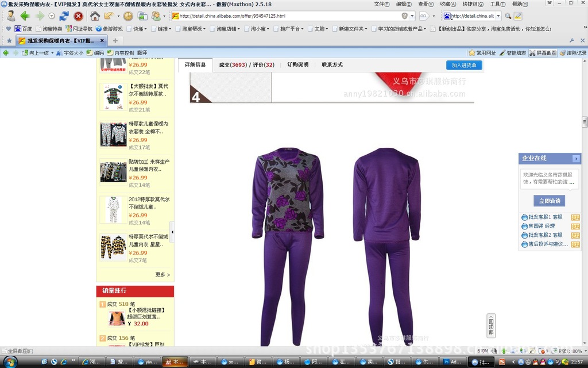Open the 收藏(A) menu
The image size is (588, 368).
[448, 4]
